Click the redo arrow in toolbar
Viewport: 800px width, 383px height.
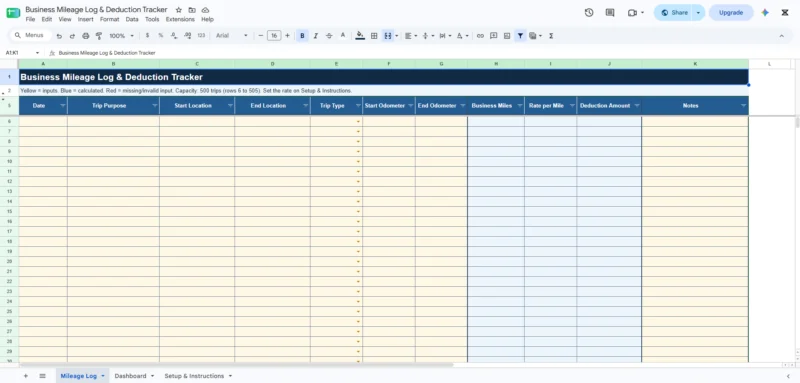coord(72,36)
